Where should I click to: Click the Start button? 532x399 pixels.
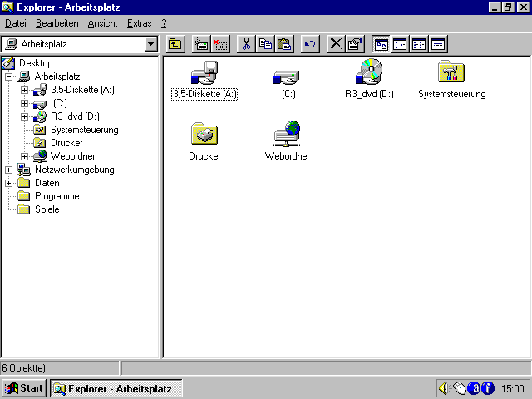[x=24, y=388]
